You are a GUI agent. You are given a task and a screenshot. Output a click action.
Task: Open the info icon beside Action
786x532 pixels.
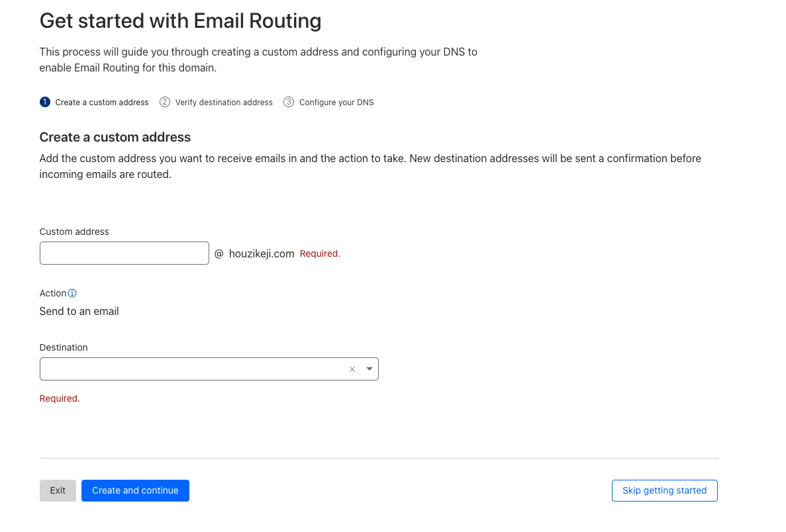click(72, 293)
